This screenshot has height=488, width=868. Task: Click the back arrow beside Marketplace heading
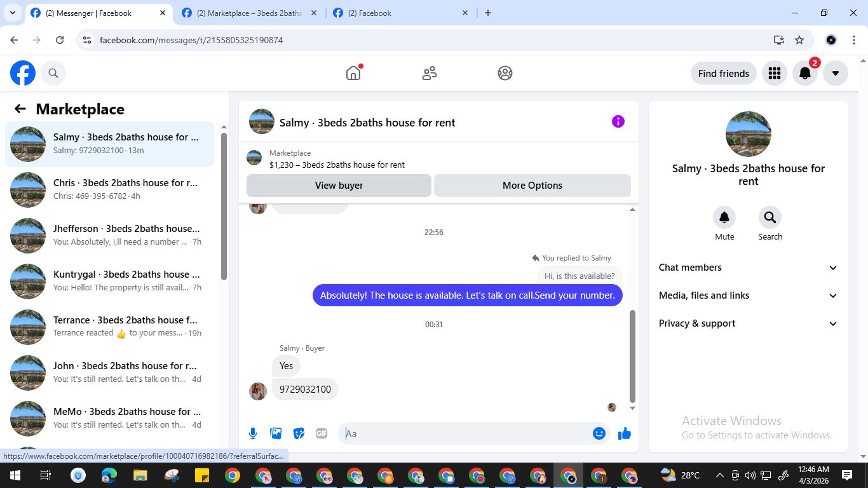coord(20,109)
